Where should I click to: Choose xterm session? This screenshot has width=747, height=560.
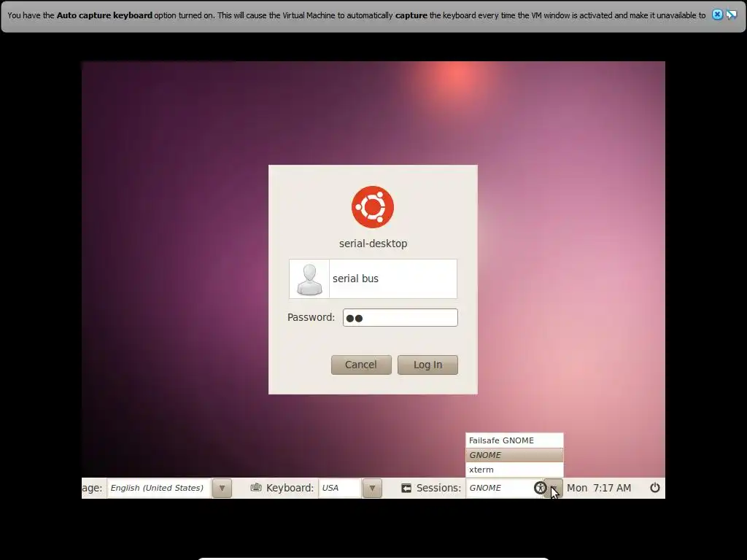514,470
